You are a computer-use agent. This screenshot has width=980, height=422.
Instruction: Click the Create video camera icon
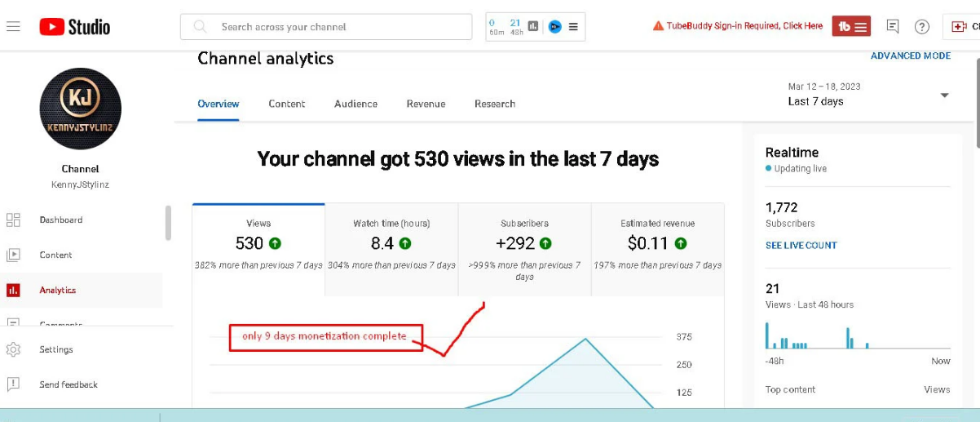point(960,27)
